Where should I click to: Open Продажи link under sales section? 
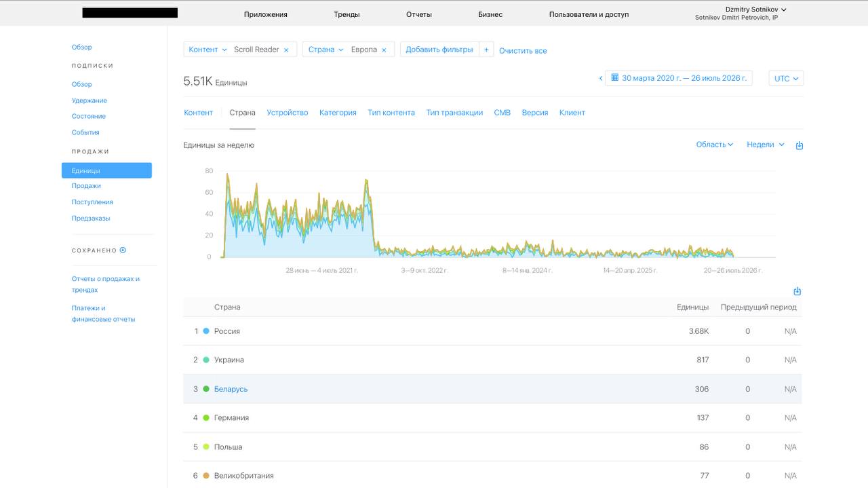click(86, 186)
